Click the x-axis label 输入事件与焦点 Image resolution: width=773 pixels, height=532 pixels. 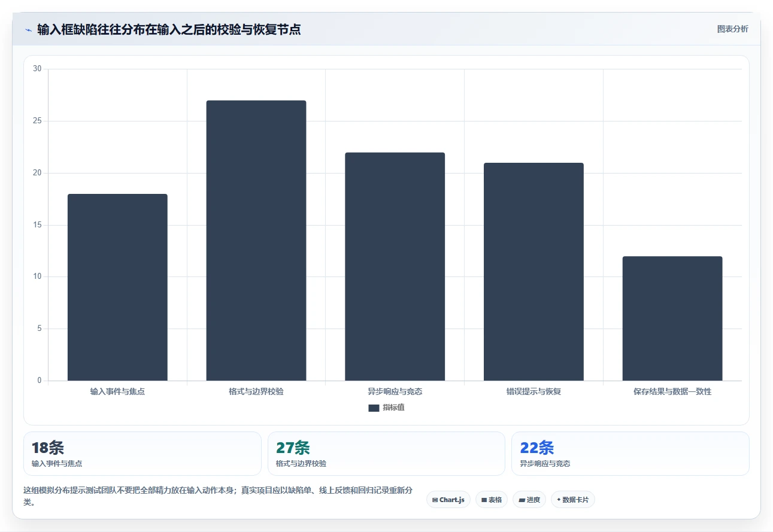(x=117, y=392)
